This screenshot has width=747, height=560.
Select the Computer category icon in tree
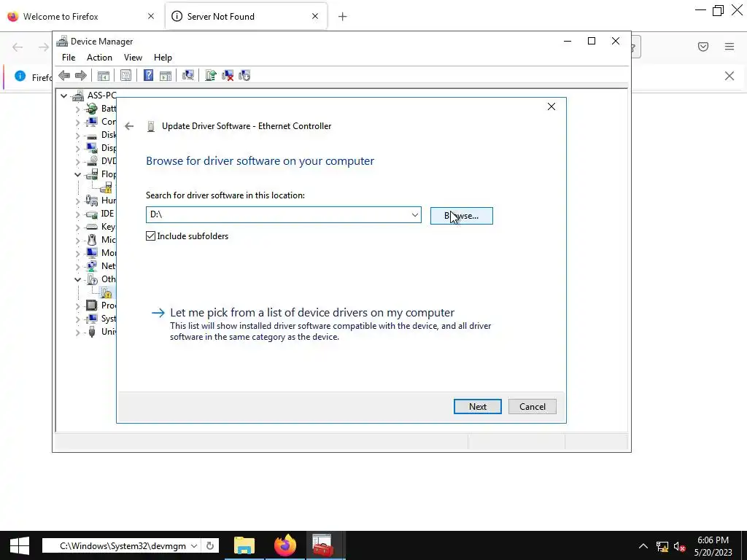pyautogui.click(x=91, y=122)
